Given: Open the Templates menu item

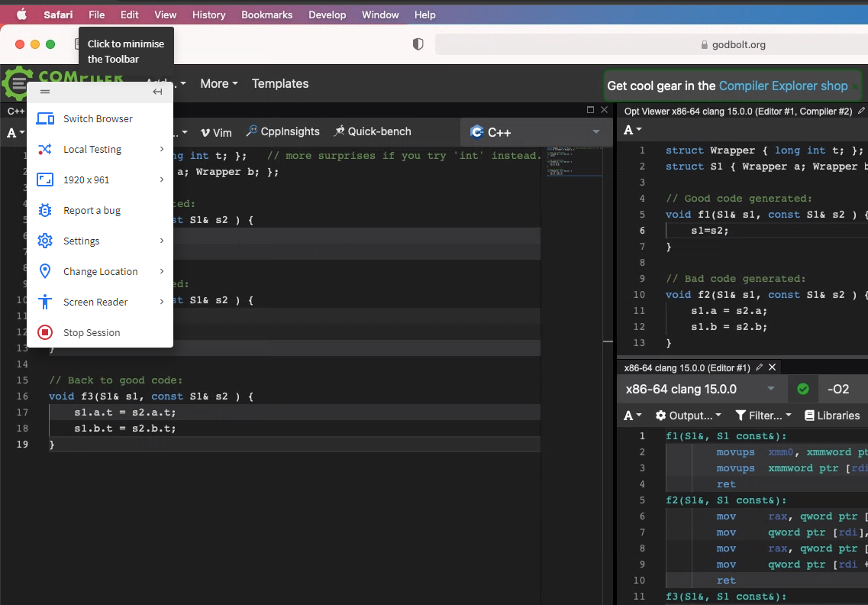Looking at the screenshot, I should 280,84.
